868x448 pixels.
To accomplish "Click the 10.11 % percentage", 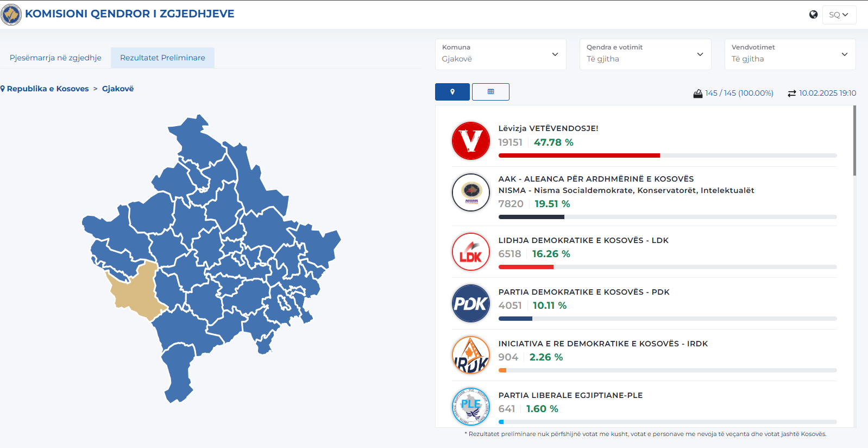I will click(549, 306).
